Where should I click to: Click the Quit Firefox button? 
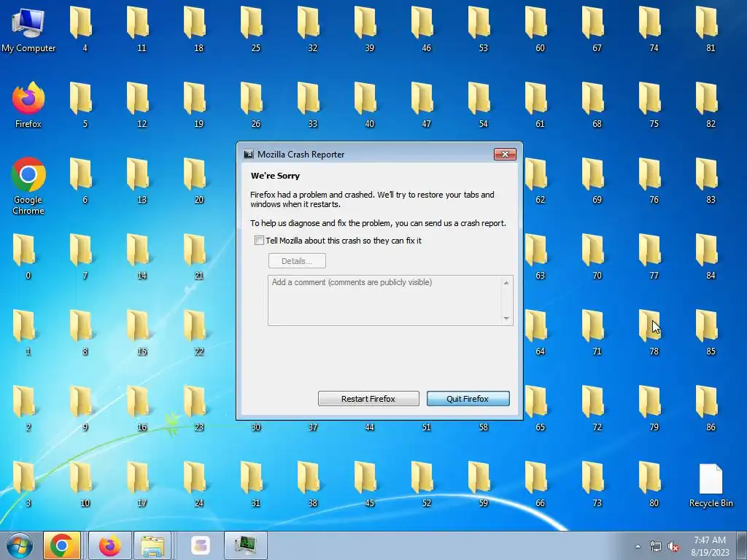468,399
